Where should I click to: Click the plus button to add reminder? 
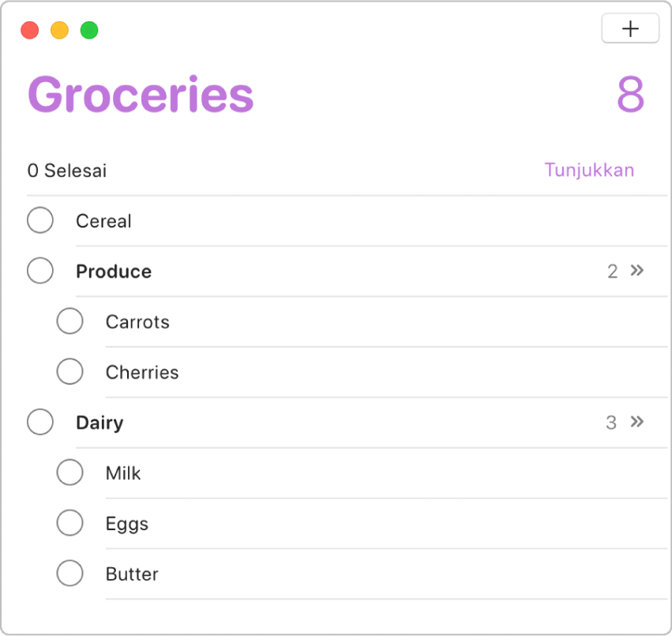click(x=630, y=29)
